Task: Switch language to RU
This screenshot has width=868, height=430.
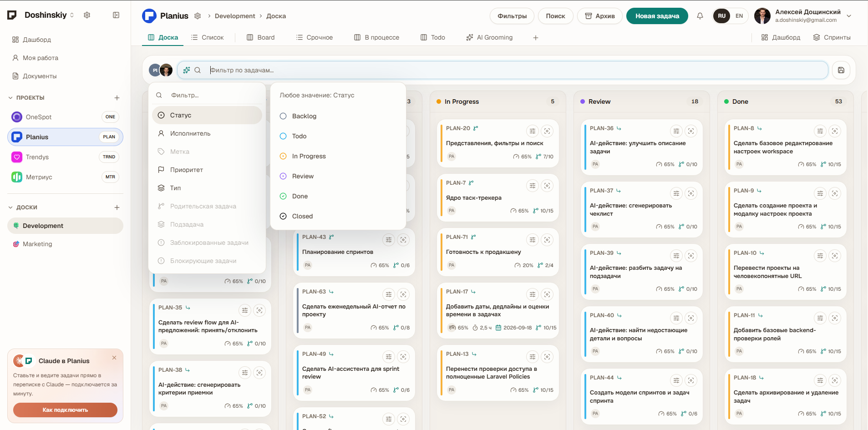Action: point(721,16)
